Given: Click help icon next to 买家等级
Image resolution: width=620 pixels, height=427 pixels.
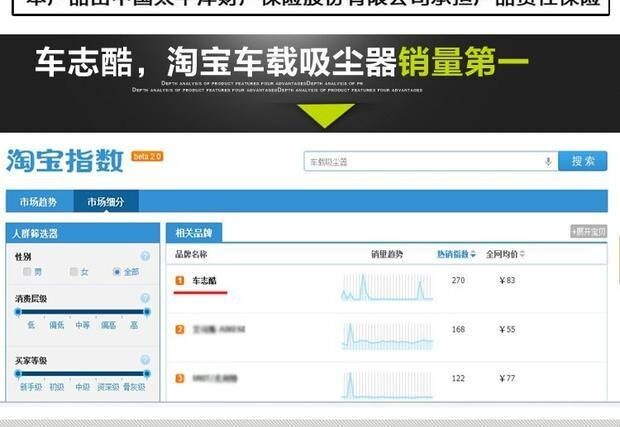Looking at the screenshot, I should [145, 360].
